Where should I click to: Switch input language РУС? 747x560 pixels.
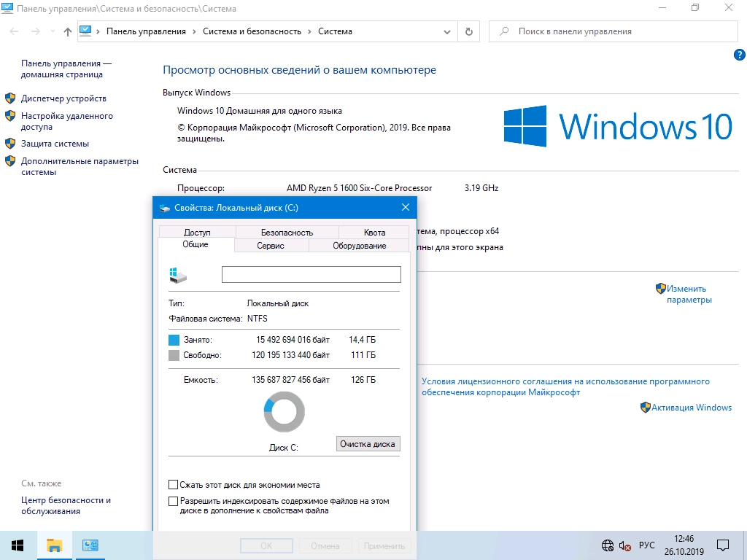pos(646,545)
